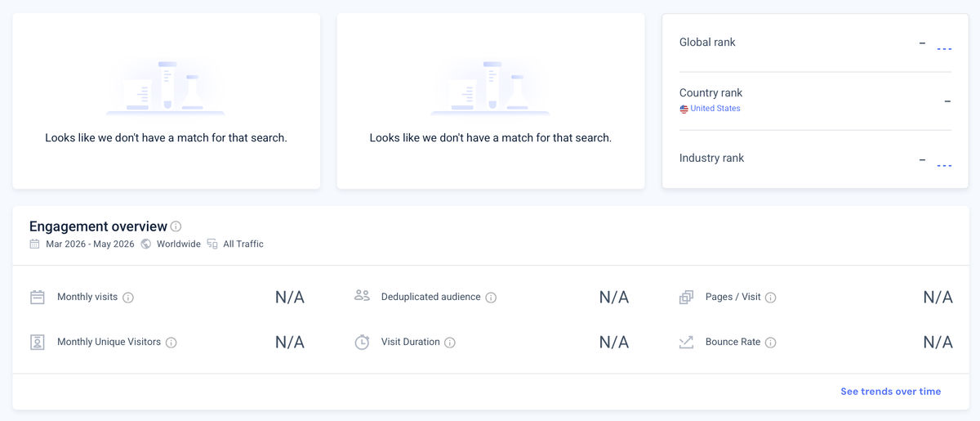This screenshot has height=421, width=980.
Task: Open See trends over time
Action: tap(890, 392)
